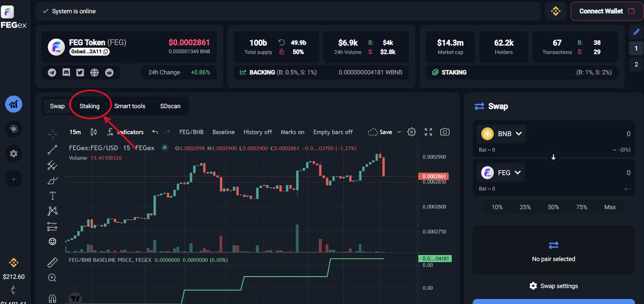Open chart settings gear in chart toolbar
Viewport: 644px width, 304px height.
412,132
